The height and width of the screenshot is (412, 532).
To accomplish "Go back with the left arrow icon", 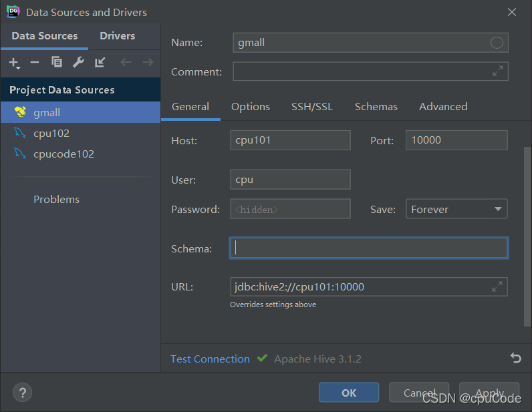I will [126, 62].
